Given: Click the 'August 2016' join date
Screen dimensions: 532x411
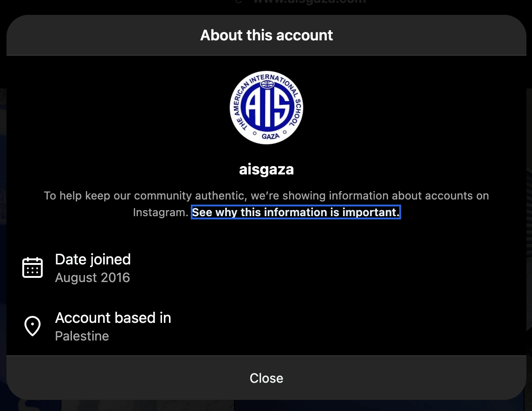Looking at the screenshot, I should pos(92,278).
